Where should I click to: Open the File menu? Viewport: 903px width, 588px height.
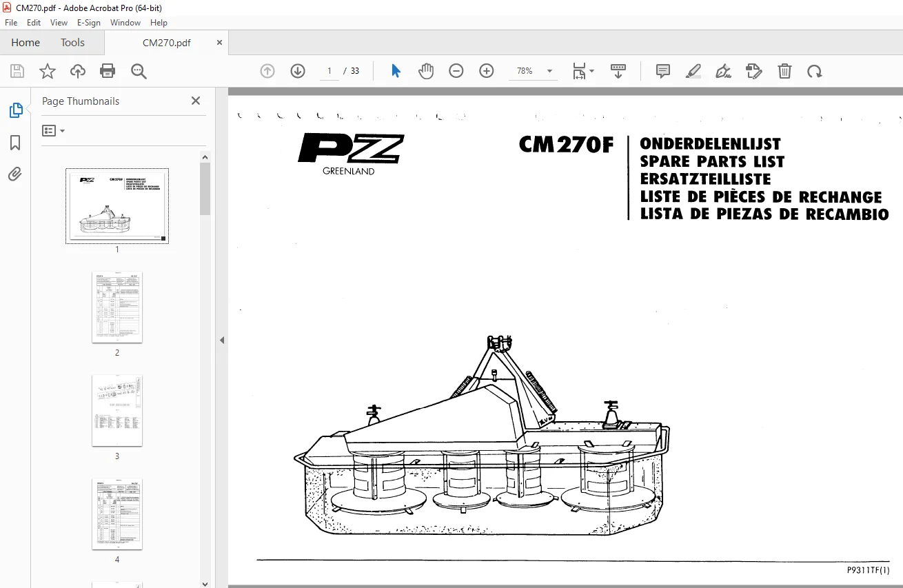[x=11, y=23]
